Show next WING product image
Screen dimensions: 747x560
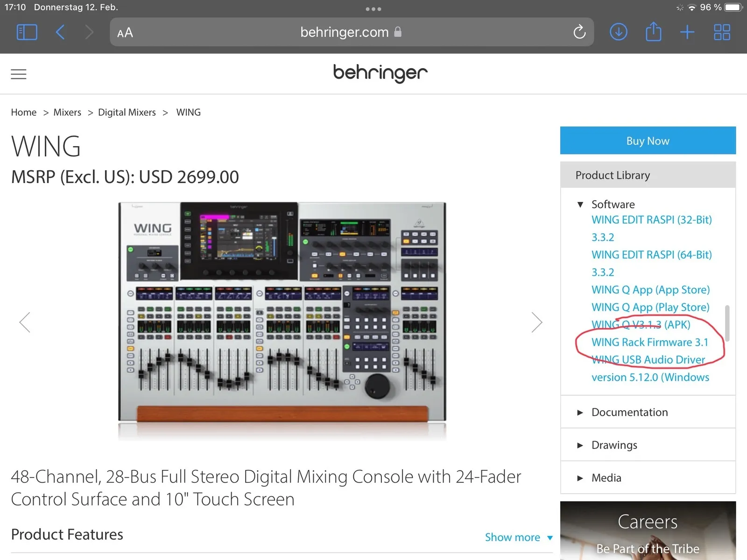pyautogui.click(x=537, y=322)
